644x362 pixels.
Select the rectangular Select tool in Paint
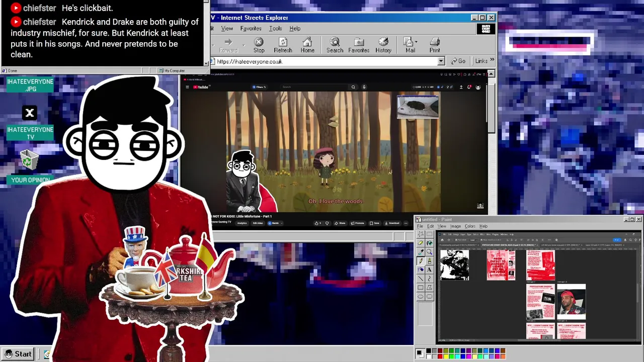tap(430, 234)
